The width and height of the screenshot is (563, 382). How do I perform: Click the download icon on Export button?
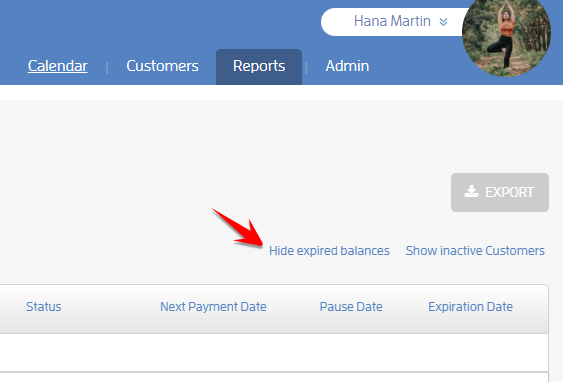471,192
